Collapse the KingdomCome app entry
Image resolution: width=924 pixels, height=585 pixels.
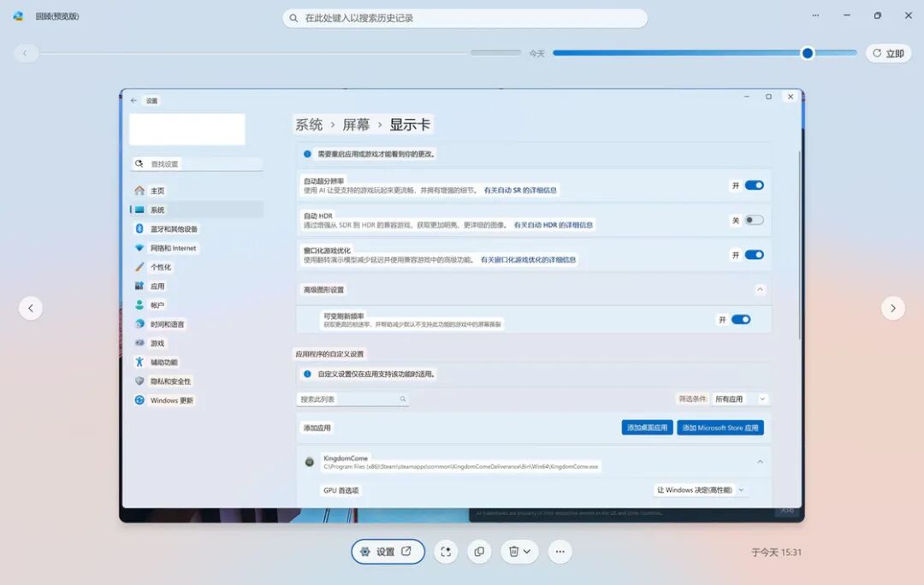(x=760, y=462)
